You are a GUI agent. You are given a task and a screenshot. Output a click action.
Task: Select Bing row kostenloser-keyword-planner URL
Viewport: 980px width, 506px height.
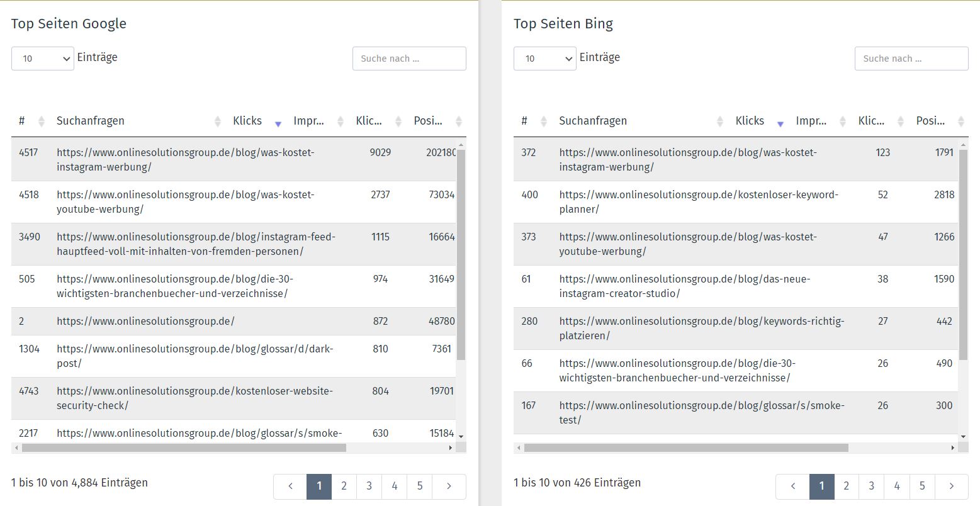pos(699,202)
